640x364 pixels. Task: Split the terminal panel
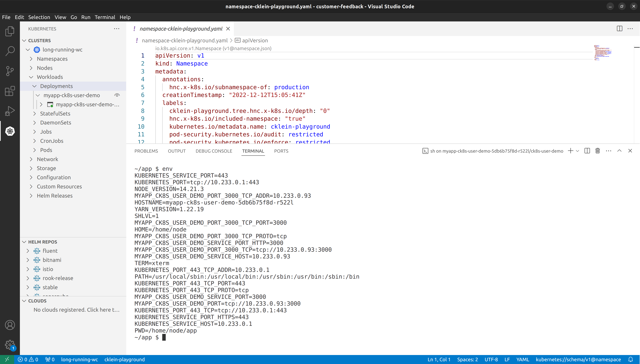[x=587, y=151]
